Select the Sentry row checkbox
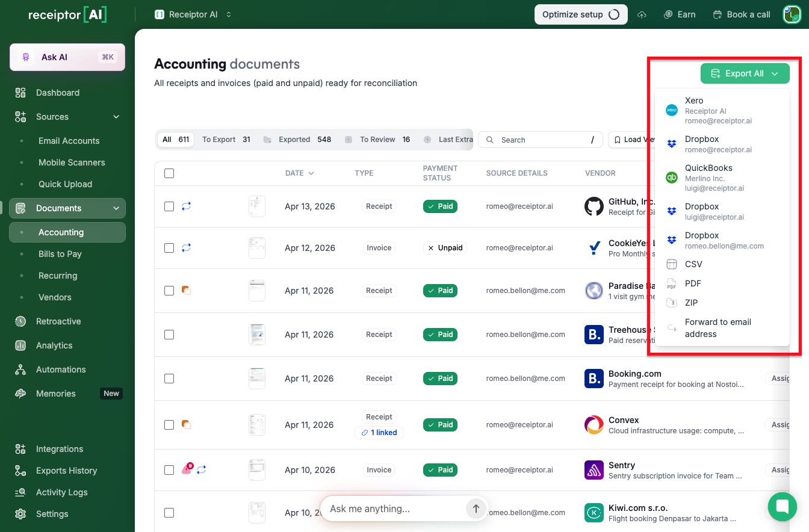This screenshot has width=809, height=532. (169, 470)
